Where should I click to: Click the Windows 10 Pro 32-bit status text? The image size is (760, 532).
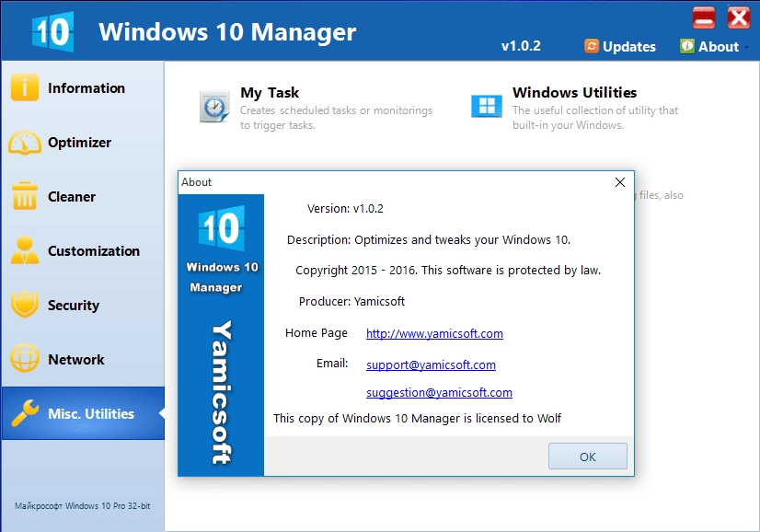pyautogui.click(x=82, y=506)
